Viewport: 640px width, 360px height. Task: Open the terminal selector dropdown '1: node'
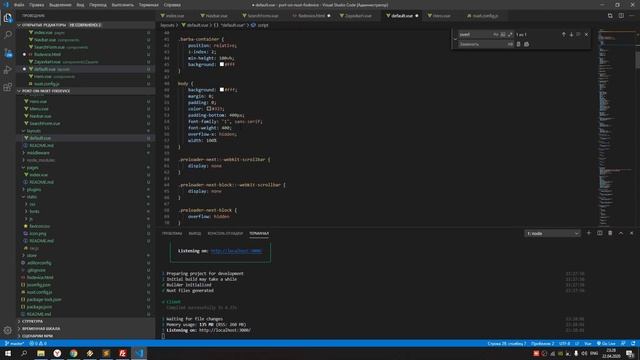[552, 233]
